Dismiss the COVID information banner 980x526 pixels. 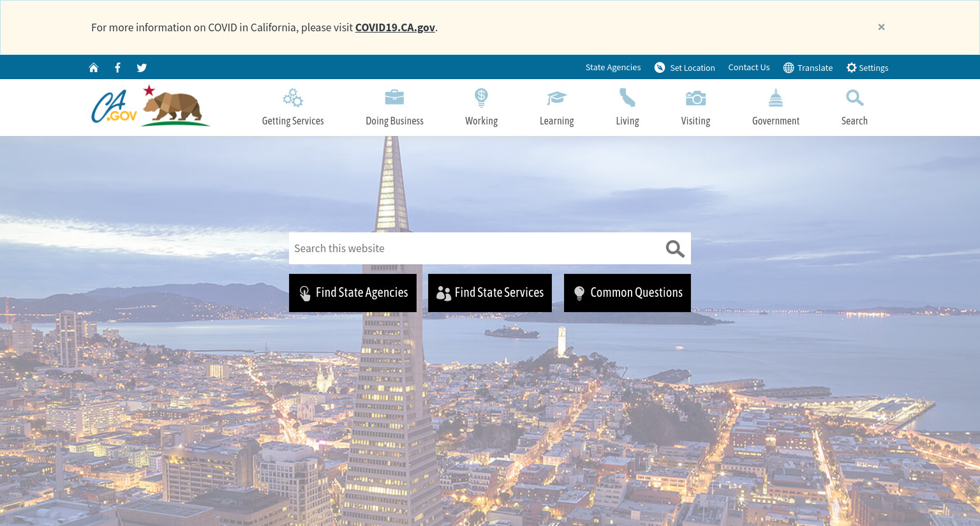coord(881,27)
